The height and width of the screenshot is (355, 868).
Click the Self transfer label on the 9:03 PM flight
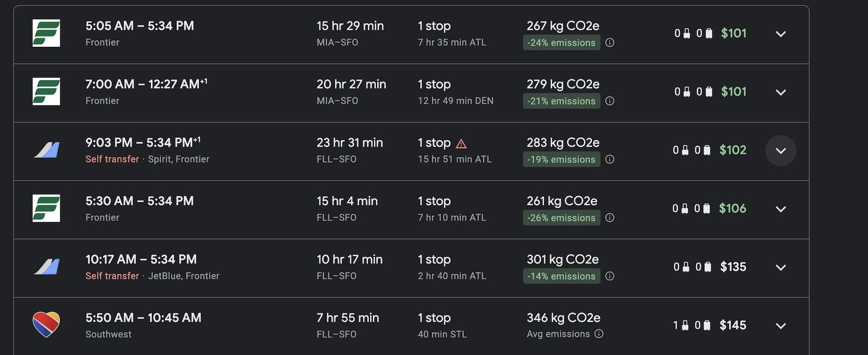click(112, 159)
